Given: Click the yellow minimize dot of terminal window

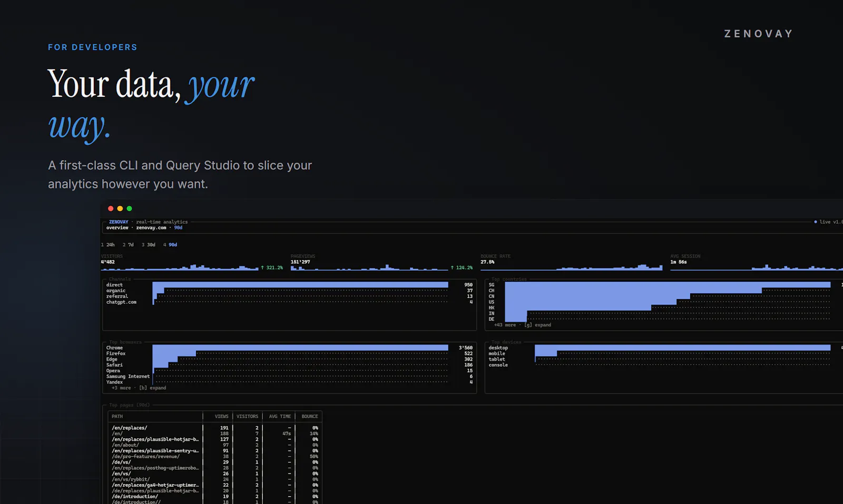Looking at the screenshot, I should point(120,209).
